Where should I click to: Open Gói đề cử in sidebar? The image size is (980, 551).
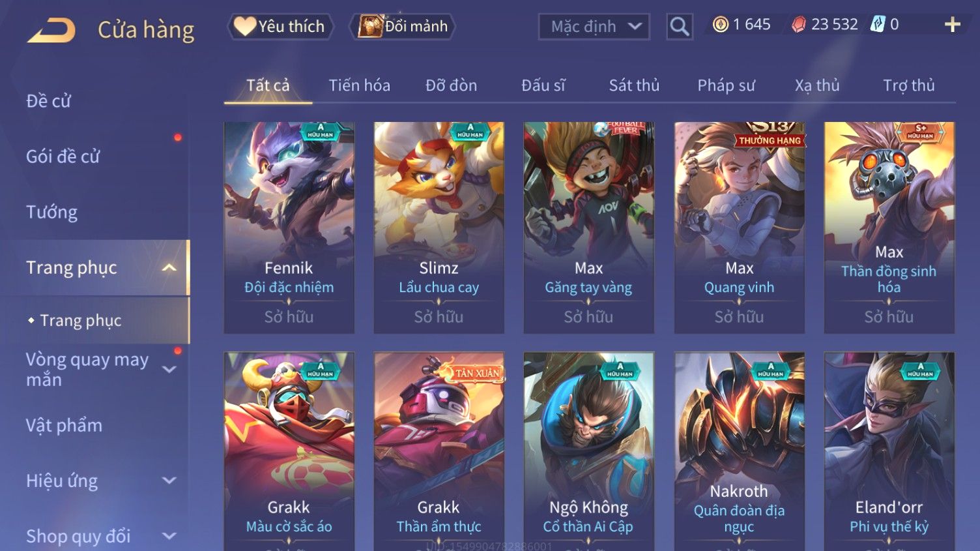(63, 156)
